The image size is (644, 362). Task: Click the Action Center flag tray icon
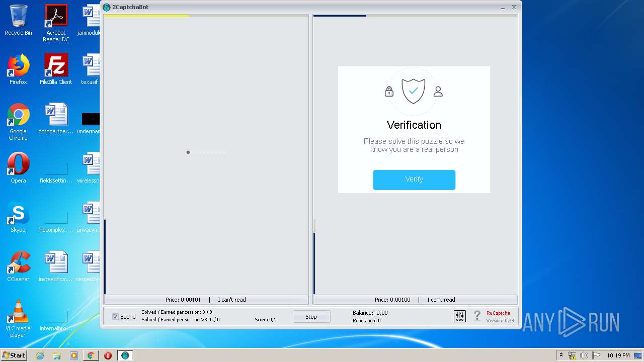pyautogui.click(x=595, y=355)
